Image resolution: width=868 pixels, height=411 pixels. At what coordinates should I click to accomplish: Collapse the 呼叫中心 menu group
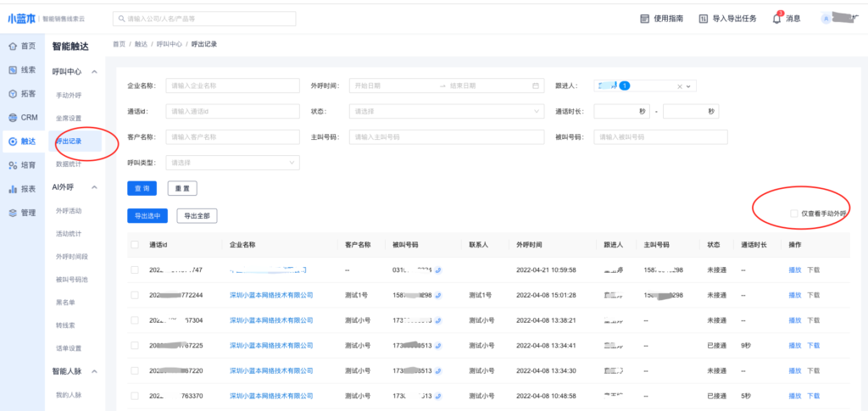pyautogui.click(x=94, y=72)
